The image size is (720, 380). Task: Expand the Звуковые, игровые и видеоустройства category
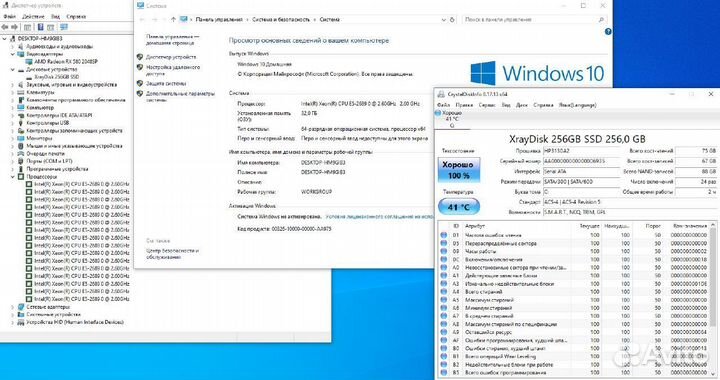click(13, 84)
